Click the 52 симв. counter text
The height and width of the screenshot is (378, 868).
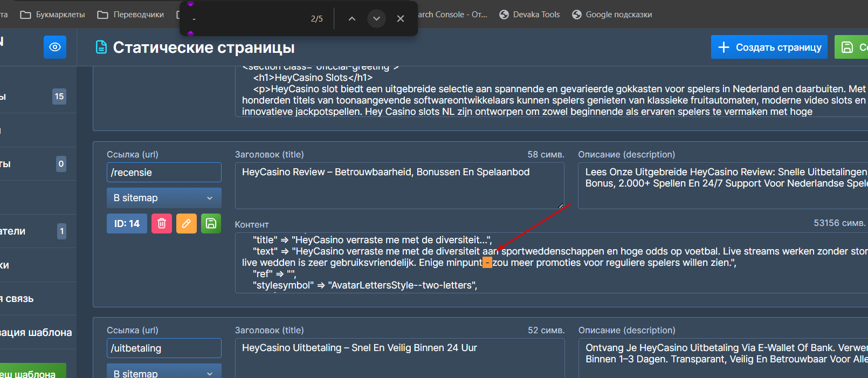tap(546, 330)
